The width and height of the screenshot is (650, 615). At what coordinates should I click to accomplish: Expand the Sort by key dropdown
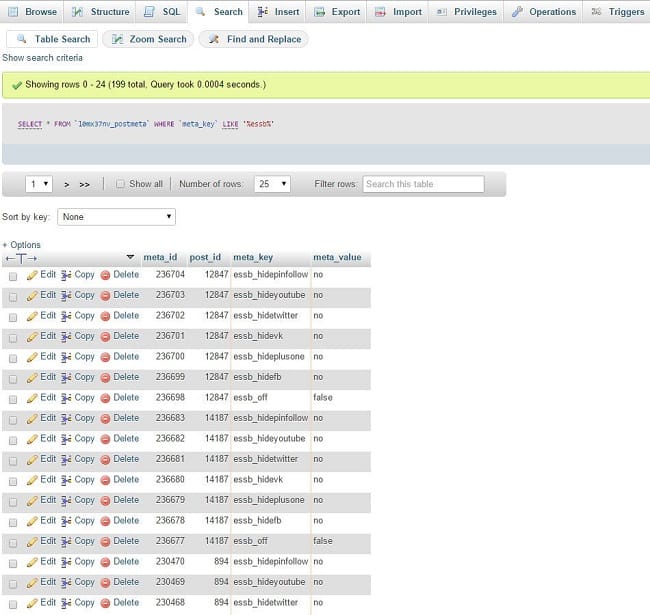(116, 216)
